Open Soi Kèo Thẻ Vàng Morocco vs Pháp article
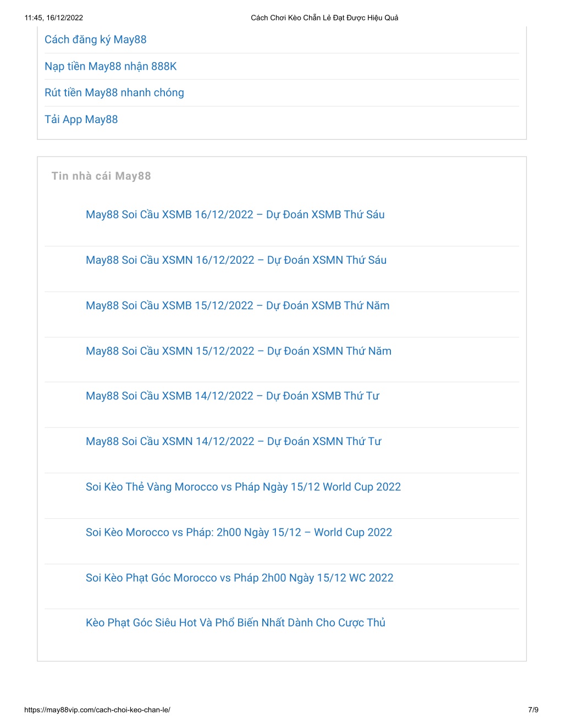The height and width of the screenshot is (728, 563). [x=244, y=487]
